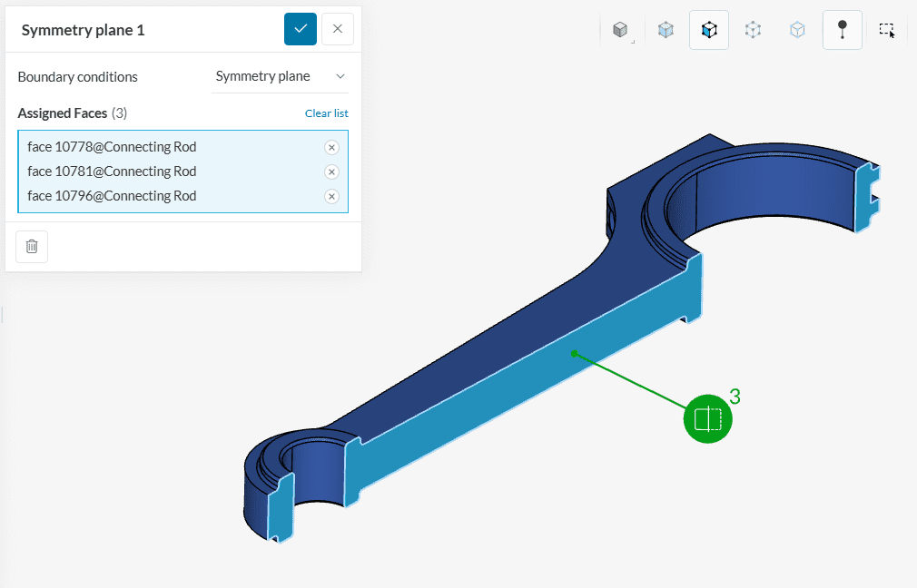This screenshot has height=588, width=917.
Task: Open the render mode cube menu
Action: (621, 30)
